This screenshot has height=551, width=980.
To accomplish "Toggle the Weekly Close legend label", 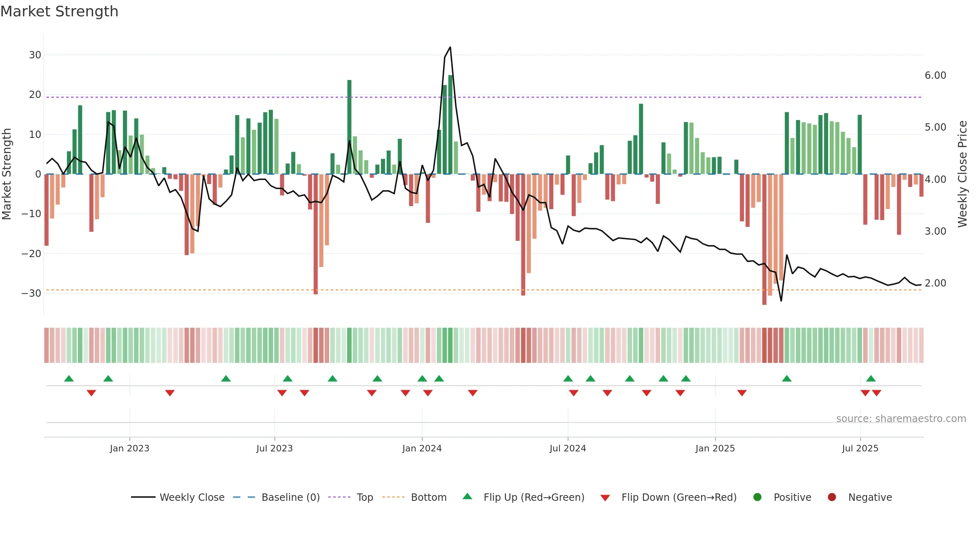I will click(192, 497).
